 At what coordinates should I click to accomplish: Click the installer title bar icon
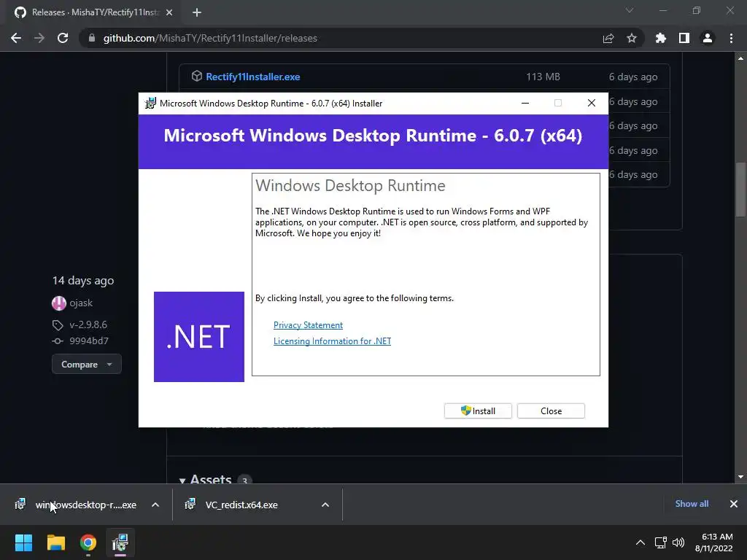click(x=150, y=104)
